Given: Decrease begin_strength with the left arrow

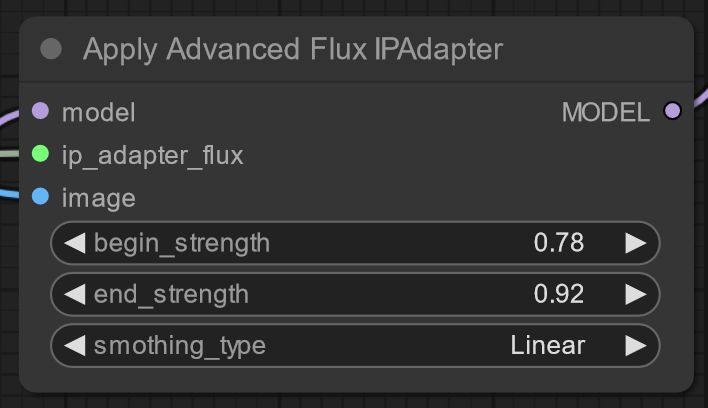Looking at the screenshot, I should pyautogui.click(x=75, y=243).
